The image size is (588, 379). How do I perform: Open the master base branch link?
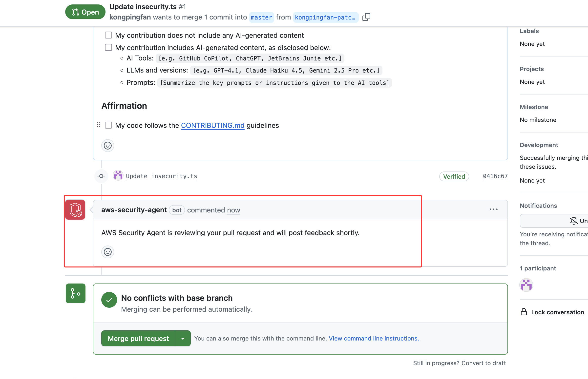pos(261,17)
